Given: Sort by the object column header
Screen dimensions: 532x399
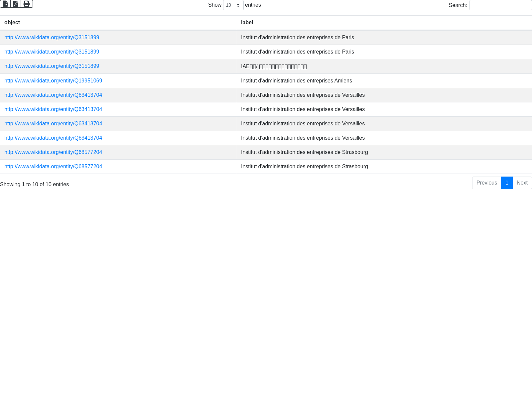Looking at the screenshot, I should pyautogui.click(x=12, y=23).
